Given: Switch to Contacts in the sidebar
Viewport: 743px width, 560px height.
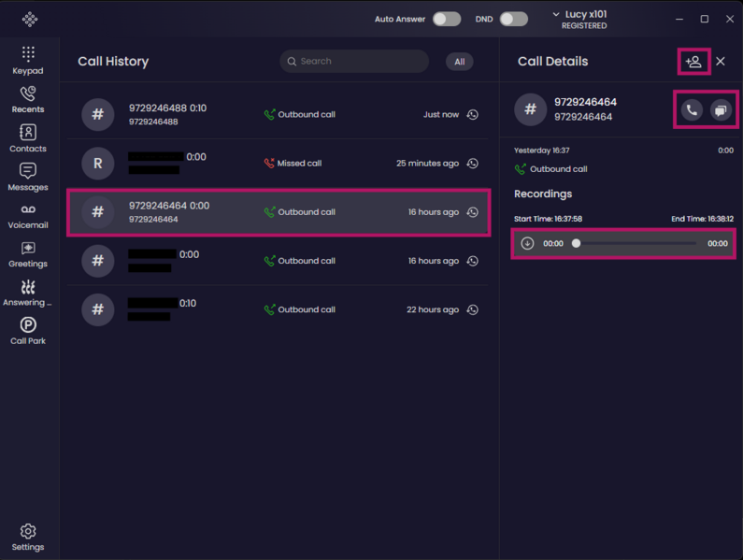Looking at the screenshot, I should pos(28,138).
